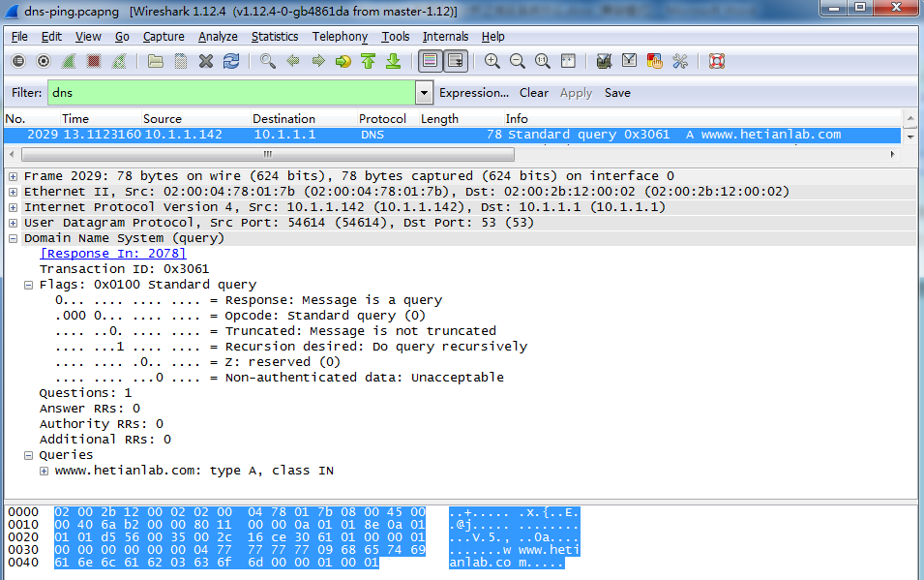Close this capture file icon
The width and height of the screenshot is (924, 580).
click(206, 61)
